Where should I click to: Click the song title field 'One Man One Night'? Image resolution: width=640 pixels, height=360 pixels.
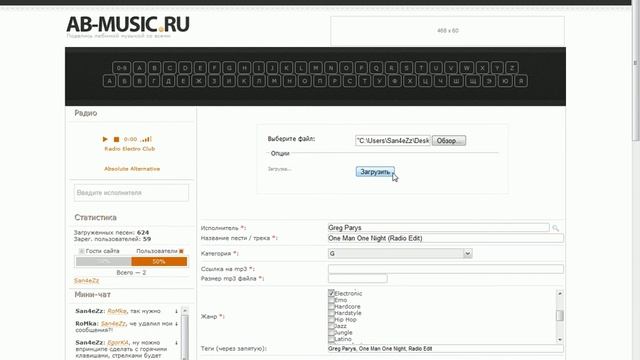pyautogui.click(x=446, y=238)
